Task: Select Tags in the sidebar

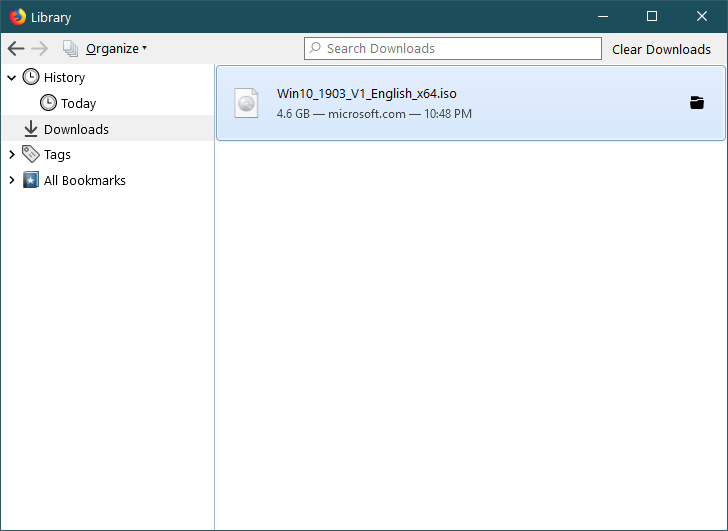Action: 57,155
